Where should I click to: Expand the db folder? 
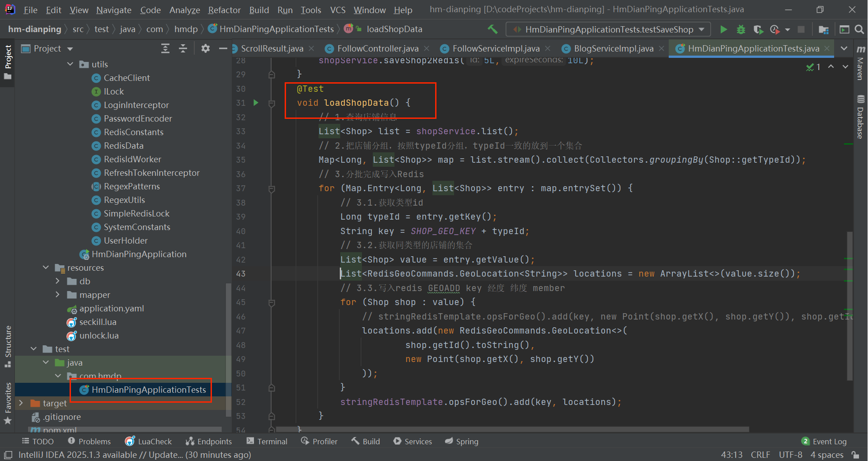coord(57,281)
